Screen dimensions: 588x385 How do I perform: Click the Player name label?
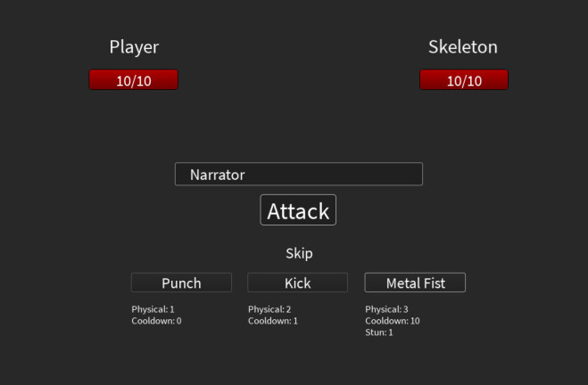point(134,47)
